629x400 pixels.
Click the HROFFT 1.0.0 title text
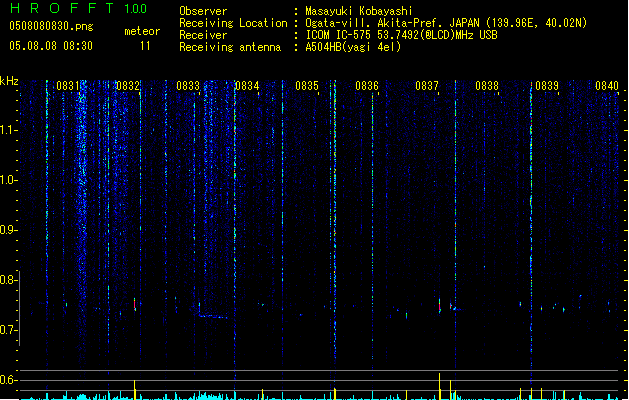(x=78, y=8)
